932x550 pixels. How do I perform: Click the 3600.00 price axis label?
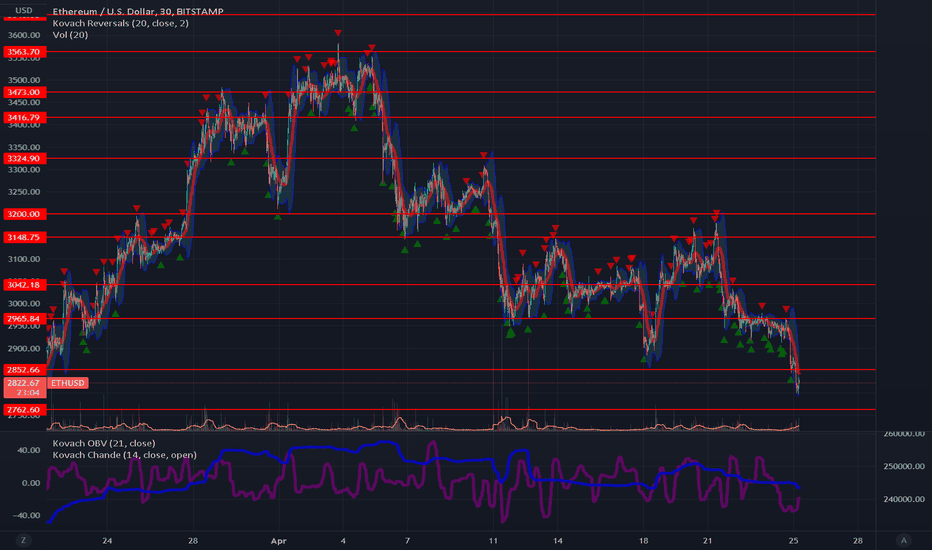pyautogui.click(x=24, y=35)
